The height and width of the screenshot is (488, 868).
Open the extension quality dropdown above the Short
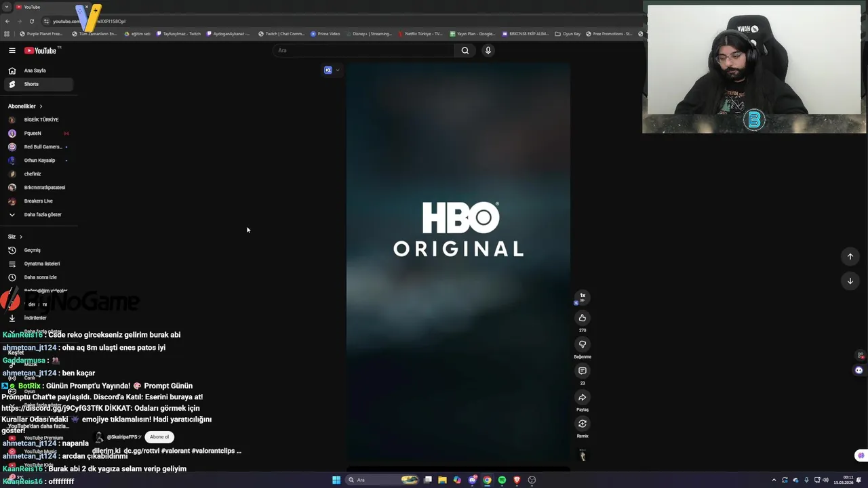[x=332, y=70]
